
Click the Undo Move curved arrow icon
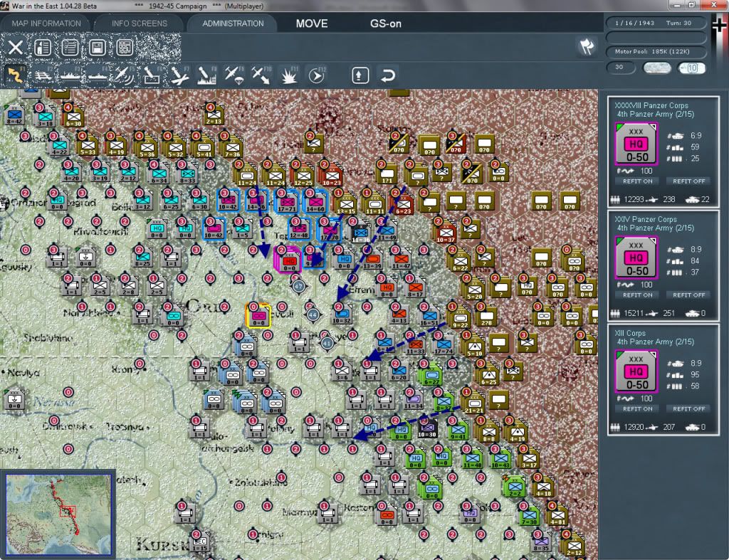pos(388,75)
